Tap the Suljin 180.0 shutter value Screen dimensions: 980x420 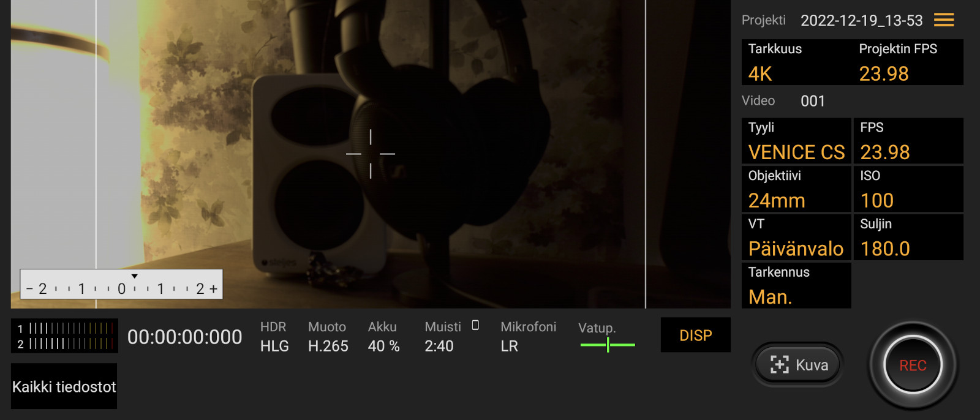[908, 238]
